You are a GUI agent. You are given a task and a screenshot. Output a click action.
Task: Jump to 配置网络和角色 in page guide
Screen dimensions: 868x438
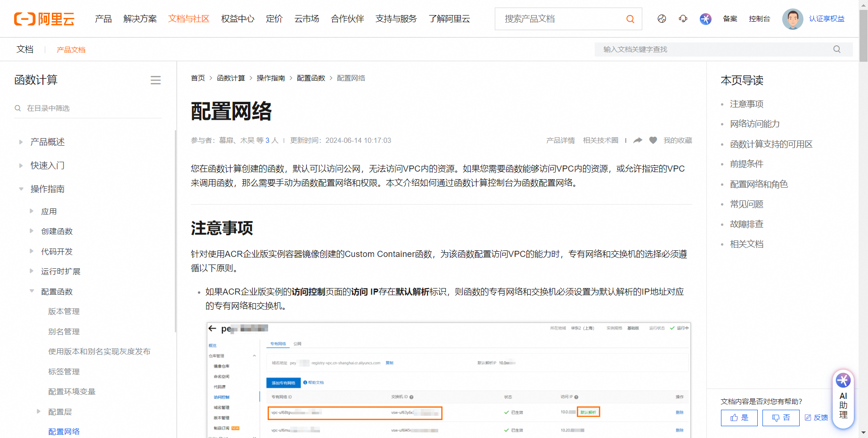click(759, 184)
